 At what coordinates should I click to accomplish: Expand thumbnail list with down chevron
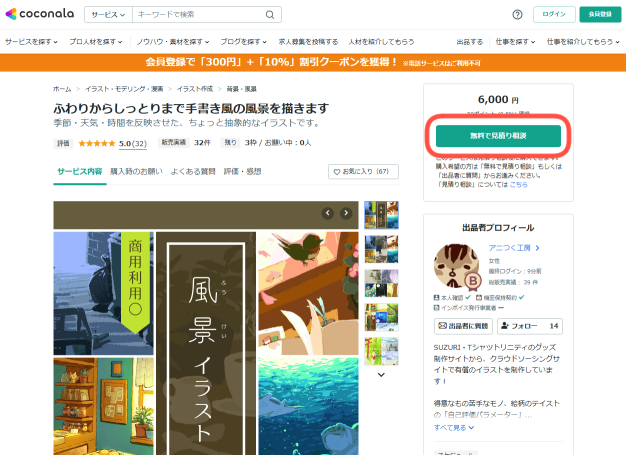381,375
